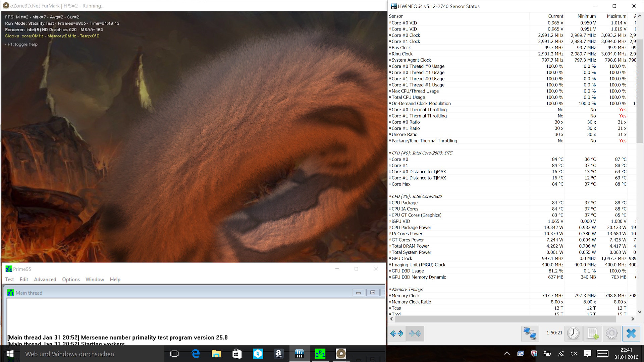Open File Explorer from taskbar

pos(216,354)
